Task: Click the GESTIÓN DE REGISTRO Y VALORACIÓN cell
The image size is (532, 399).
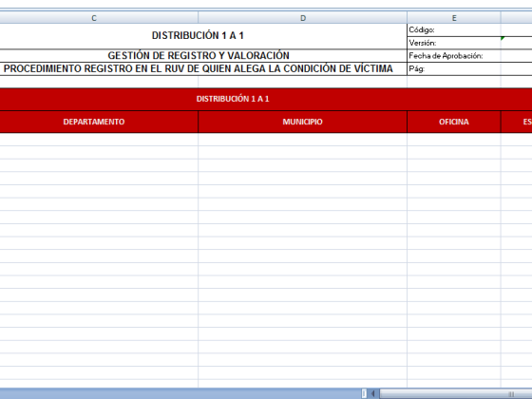Action: (x=199, y=56)
